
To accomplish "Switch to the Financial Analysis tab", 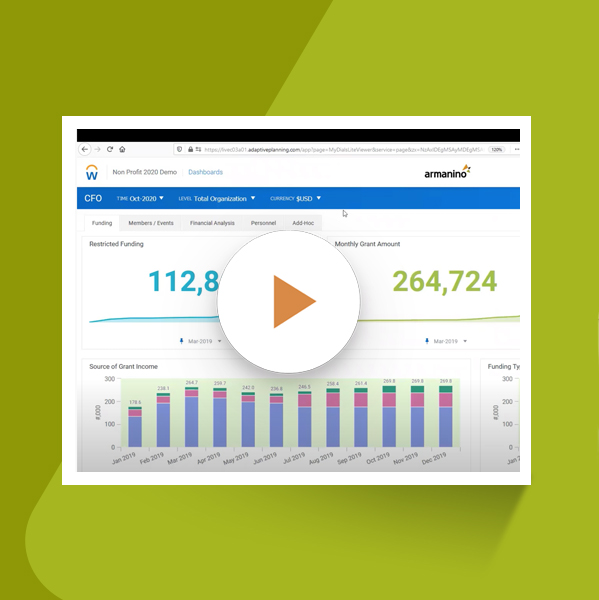I will pos(212,223).
